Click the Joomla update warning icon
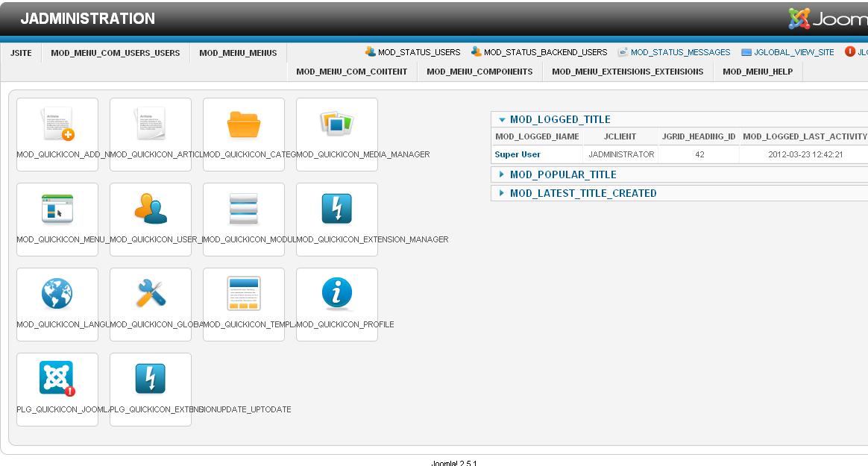 pos(57,379)
